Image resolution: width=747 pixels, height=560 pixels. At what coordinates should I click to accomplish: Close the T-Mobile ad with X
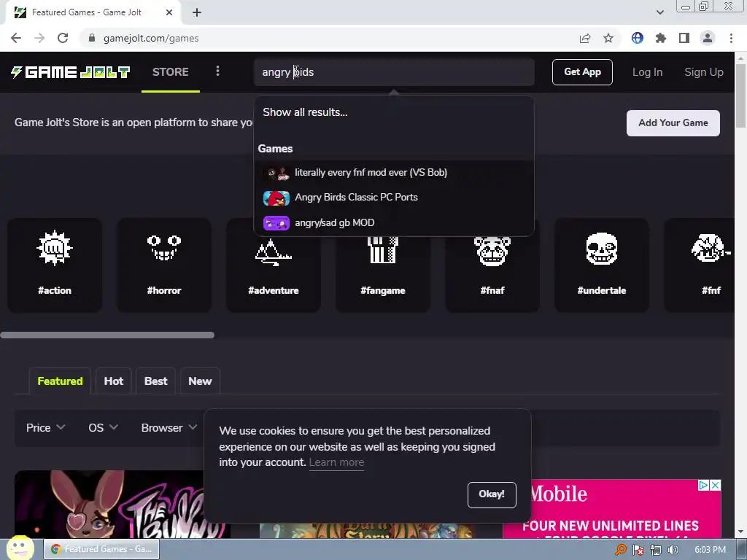coord(716,485)
